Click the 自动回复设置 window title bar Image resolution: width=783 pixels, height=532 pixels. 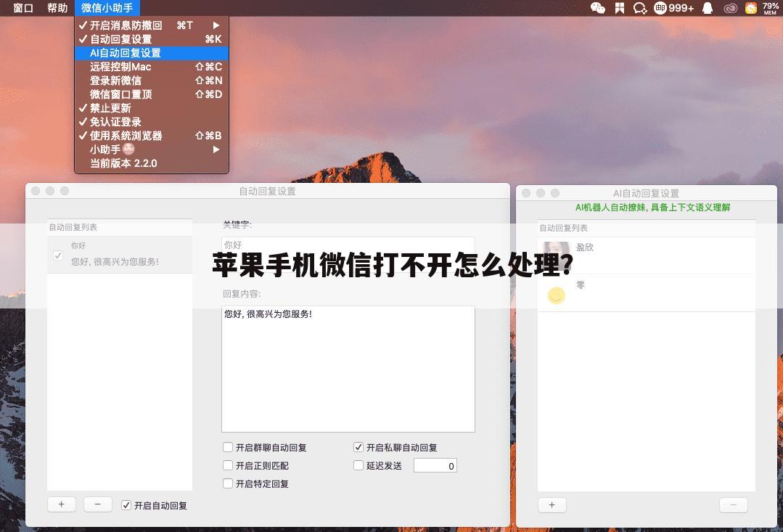268,191
